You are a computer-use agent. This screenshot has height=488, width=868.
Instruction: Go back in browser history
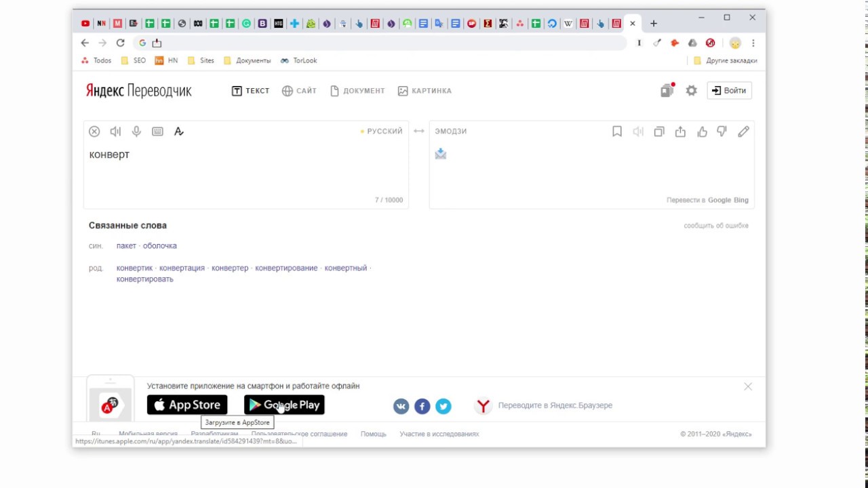tap(85, 43)
